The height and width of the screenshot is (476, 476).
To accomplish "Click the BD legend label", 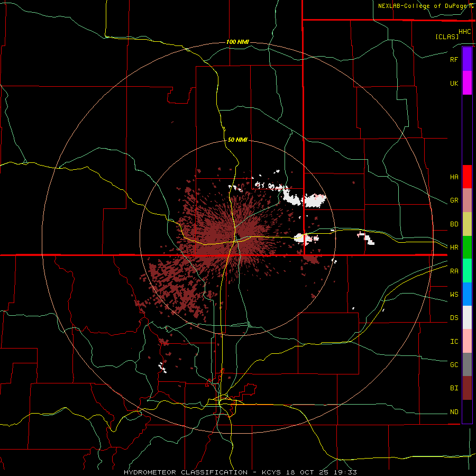I will click(454, 224).
